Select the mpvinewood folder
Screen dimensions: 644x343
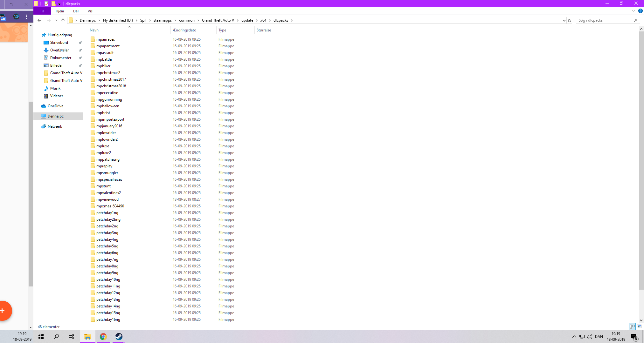tap(107, 199)
